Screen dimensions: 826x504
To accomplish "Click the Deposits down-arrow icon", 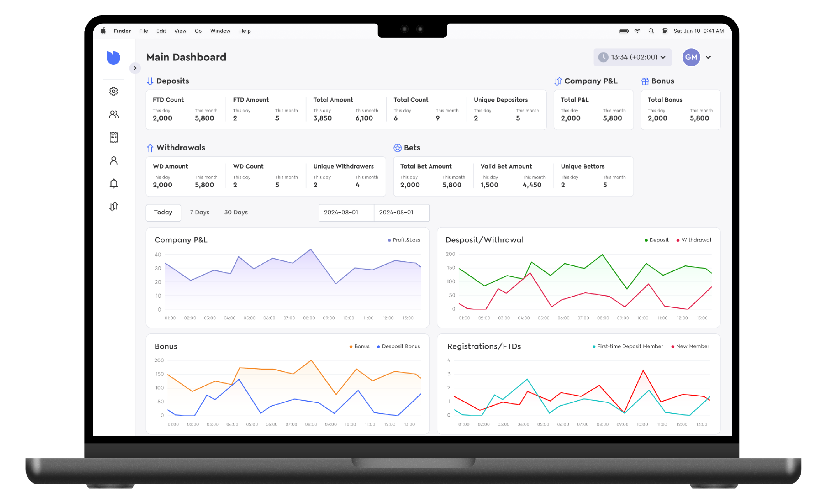I will 150,81.
